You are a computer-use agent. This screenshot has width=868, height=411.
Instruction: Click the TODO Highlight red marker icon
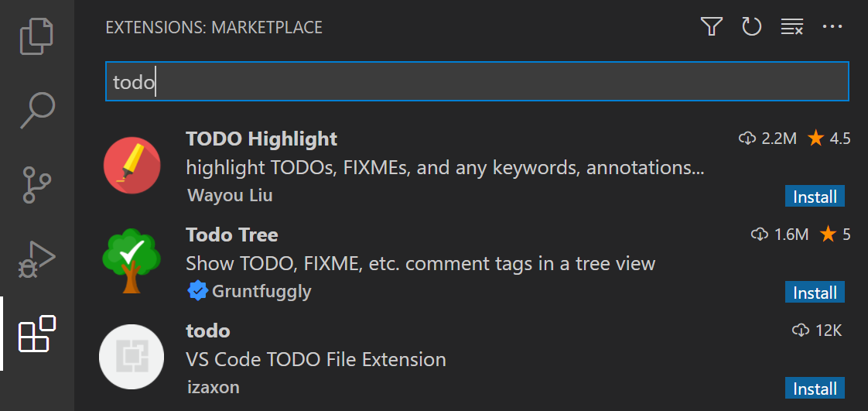coord(132,166)
